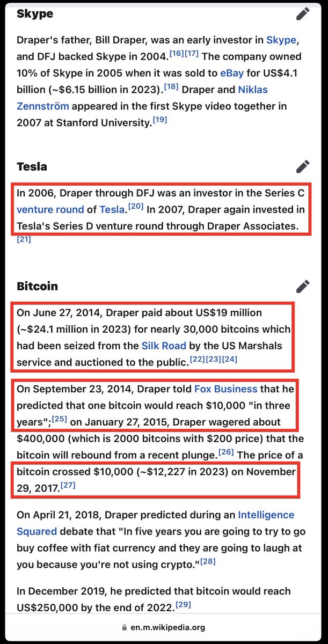Visit the Fox Business link

point(225,388)
